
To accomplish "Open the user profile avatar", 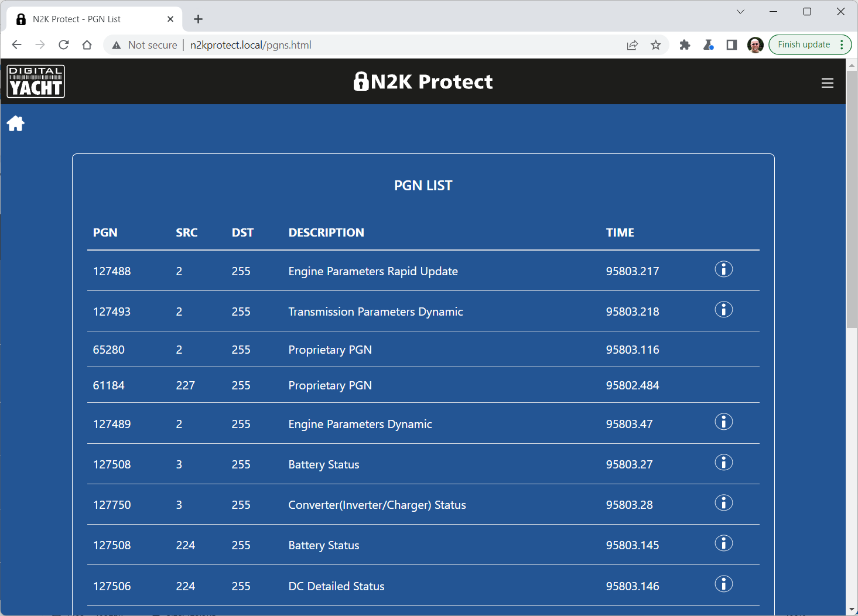I will (x=756, y=45).
